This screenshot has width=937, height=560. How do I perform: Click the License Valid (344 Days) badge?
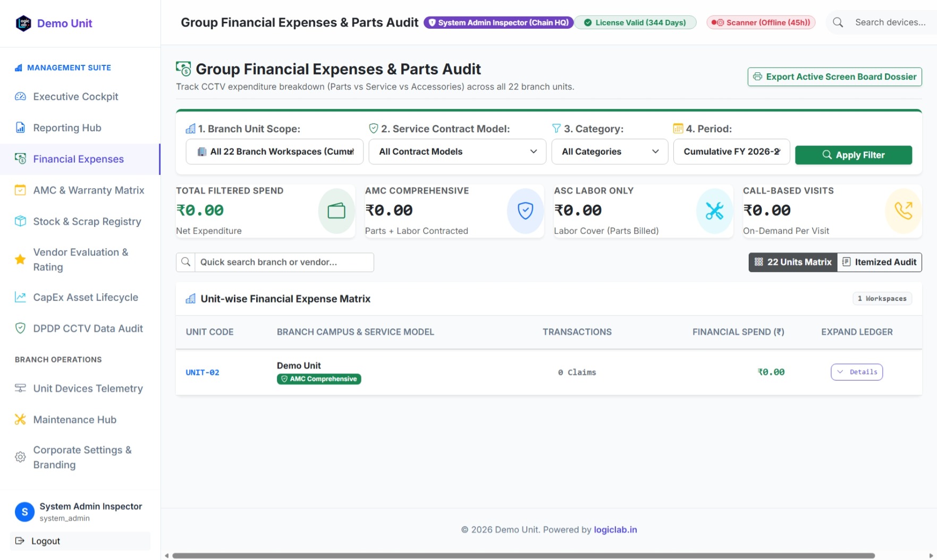click(x=635, y=22)
